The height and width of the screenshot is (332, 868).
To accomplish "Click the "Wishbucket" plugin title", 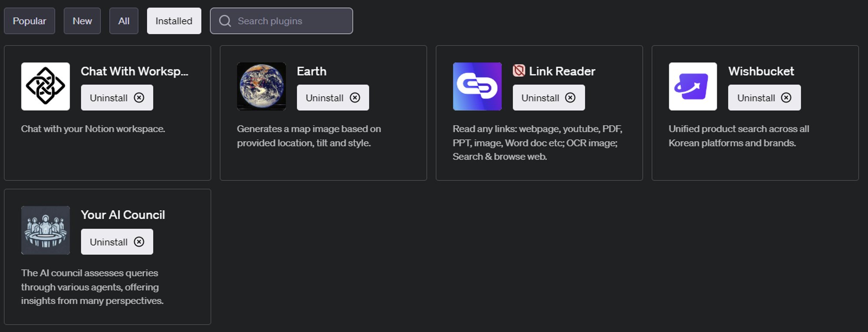I will pyautogui.click(x=761, y=71).
